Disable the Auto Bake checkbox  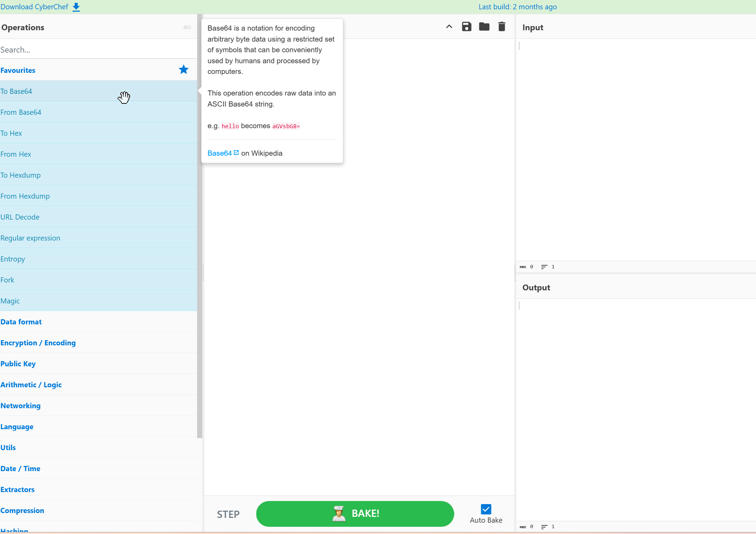(486, 509)
